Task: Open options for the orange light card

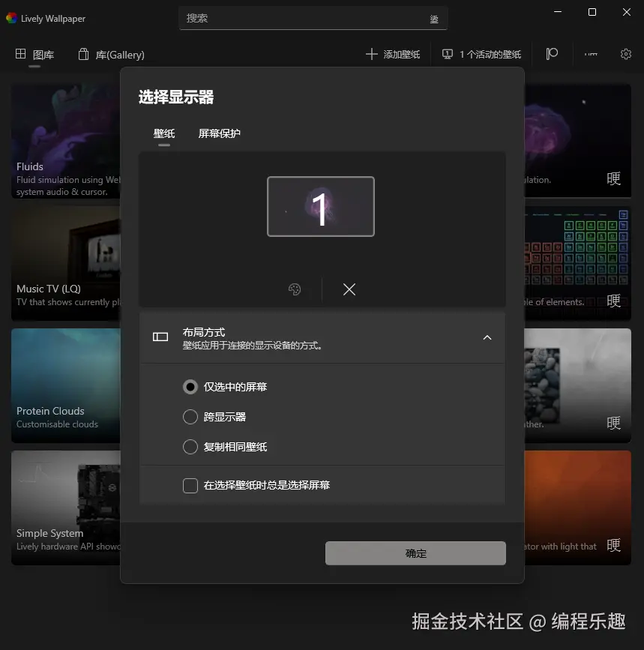Action: [613, 545]
